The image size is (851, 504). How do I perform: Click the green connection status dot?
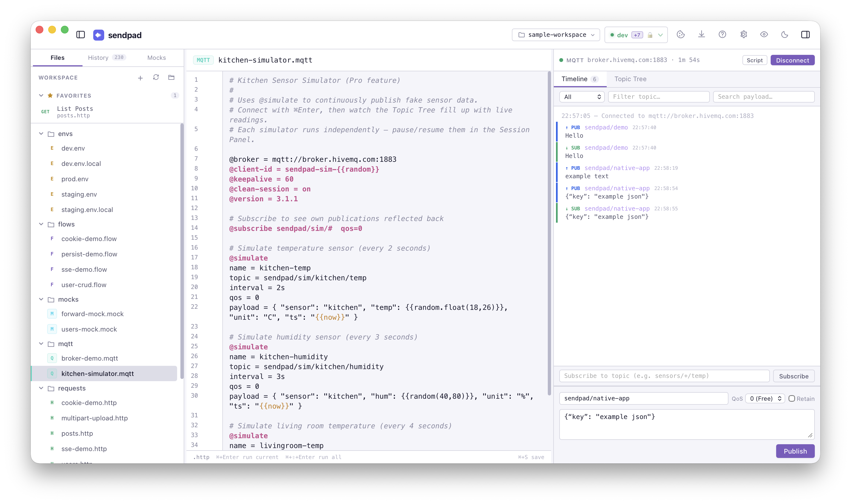(x=561, y=60)
